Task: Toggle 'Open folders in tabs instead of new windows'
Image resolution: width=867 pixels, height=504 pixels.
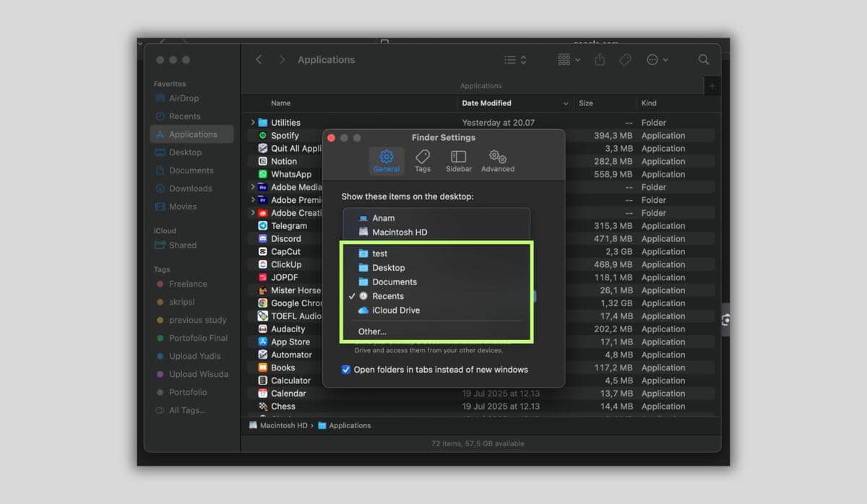Action: 346,369
